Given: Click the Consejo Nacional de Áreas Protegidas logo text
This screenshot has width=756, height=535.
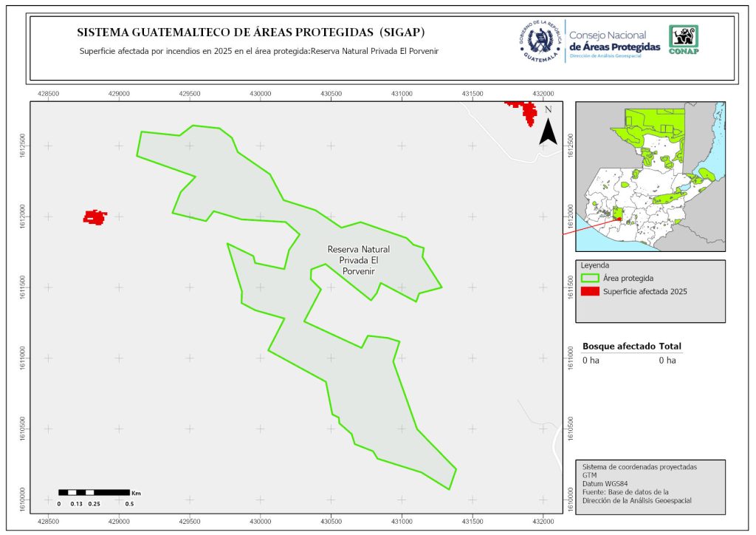Looking at the screenshot, I should [x=614, y=42].
